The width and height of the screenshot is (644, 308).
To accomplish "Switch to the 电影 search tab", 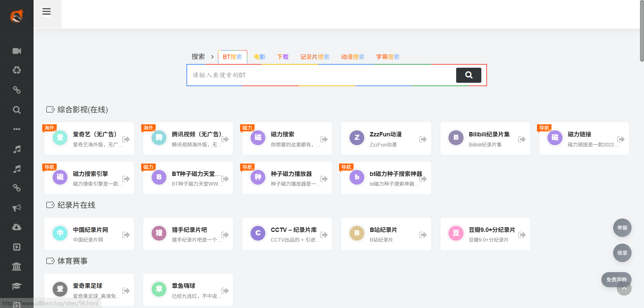I will [260, 57].
